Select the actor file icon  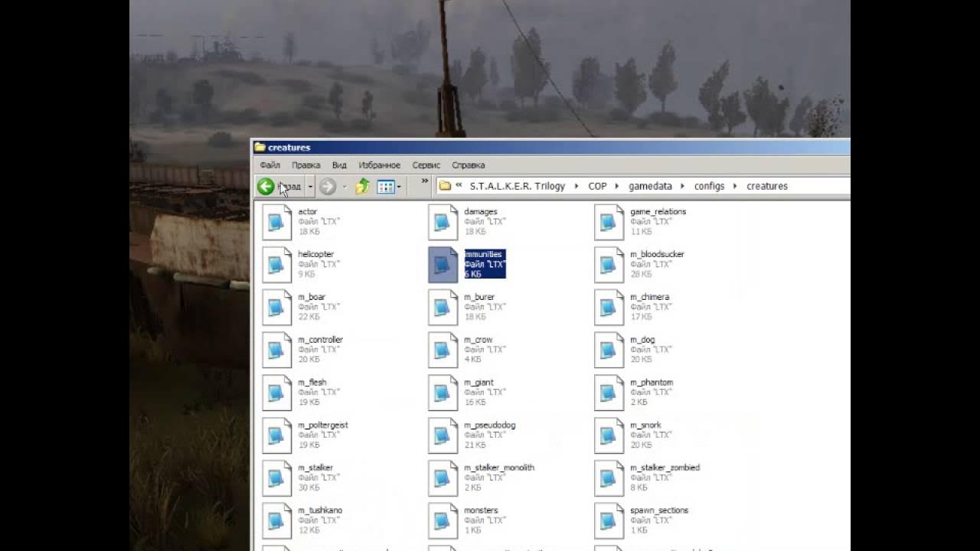point(276,222)
